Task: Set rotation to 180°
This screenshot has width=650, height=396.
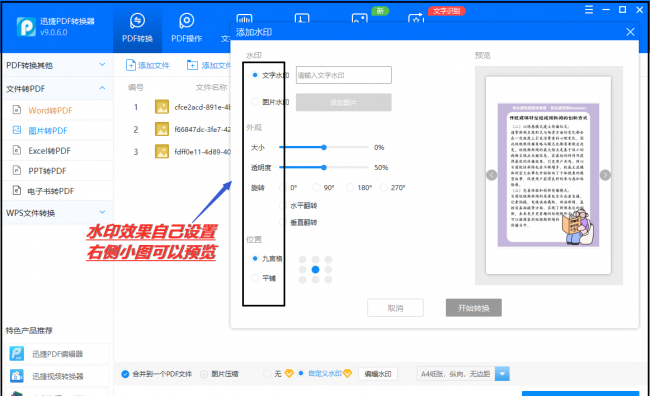Action: click(x=350, y=187)
